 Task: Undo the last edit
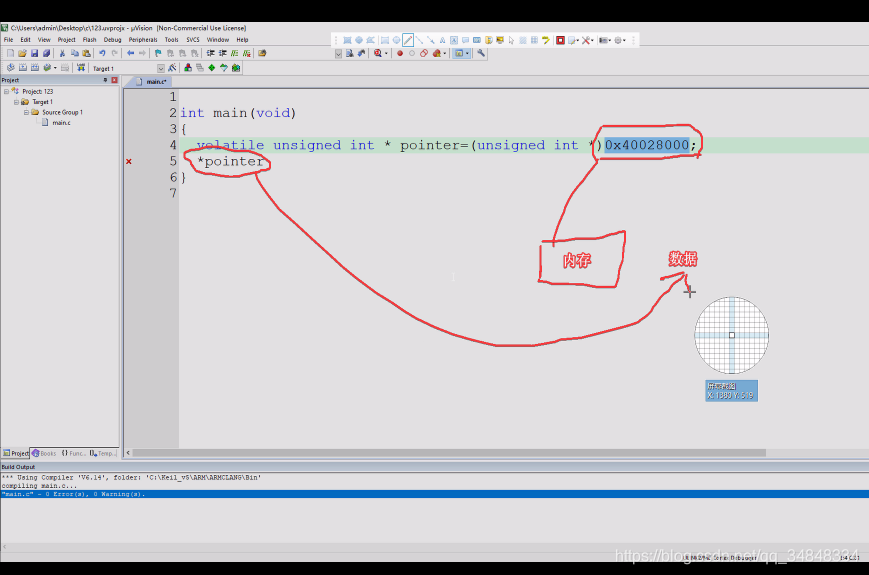(103, 53)
